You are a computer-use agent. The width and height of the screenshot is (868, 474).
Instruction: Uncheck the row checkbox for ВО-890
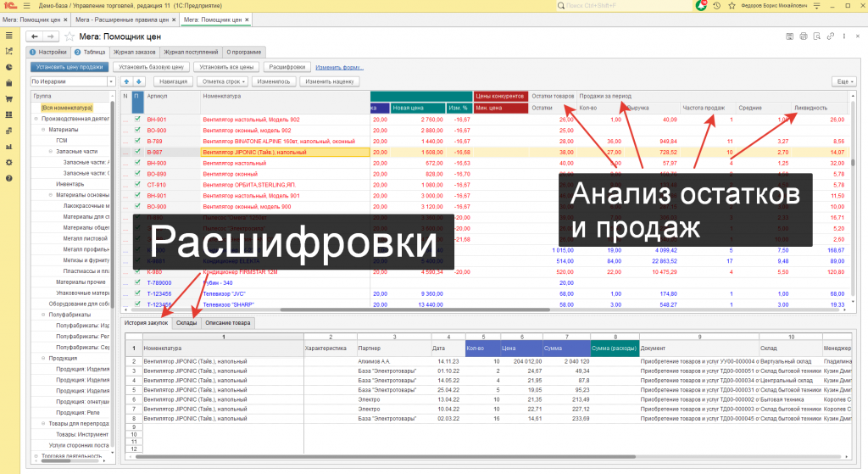coord(137,174)
